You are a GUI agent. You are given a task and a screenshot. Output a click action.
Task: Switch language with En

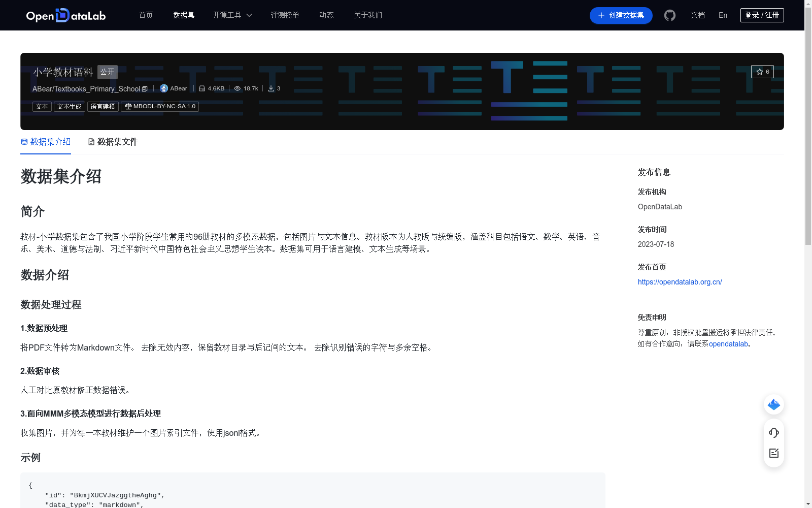(x=723, y=15)
